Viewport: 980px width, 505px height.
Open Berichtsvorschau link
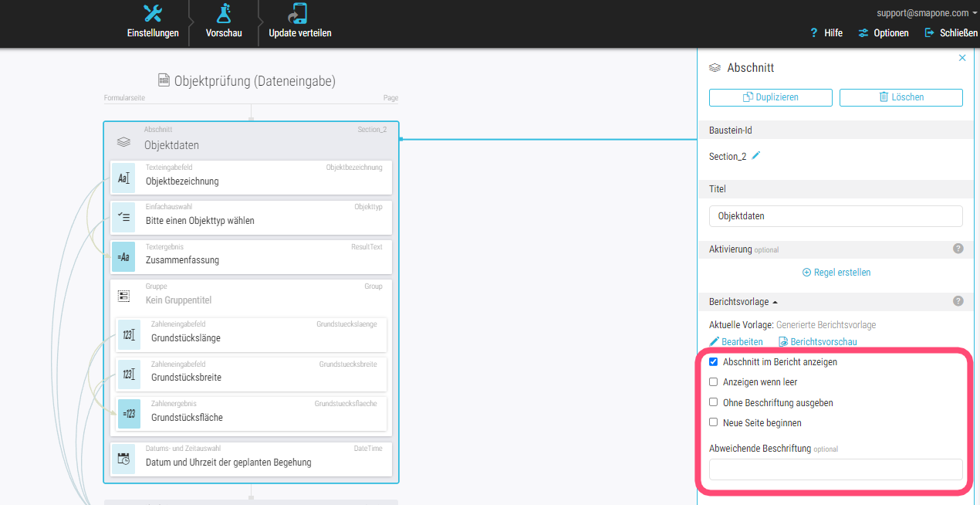click(x=817, y=341)
